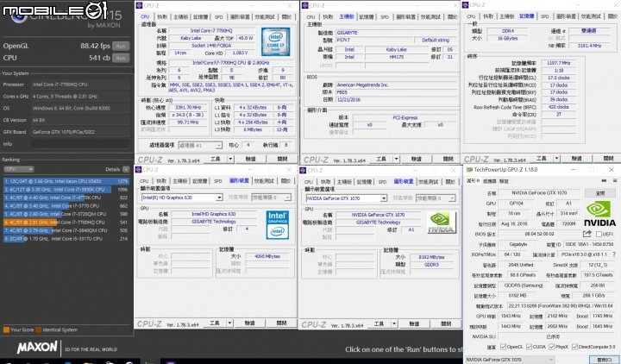Image resolution: width=621 pixels, height=364 pixels.
Task: Open 關於 tab in CPU-Z GTX 1070 window
Action: 450,182
